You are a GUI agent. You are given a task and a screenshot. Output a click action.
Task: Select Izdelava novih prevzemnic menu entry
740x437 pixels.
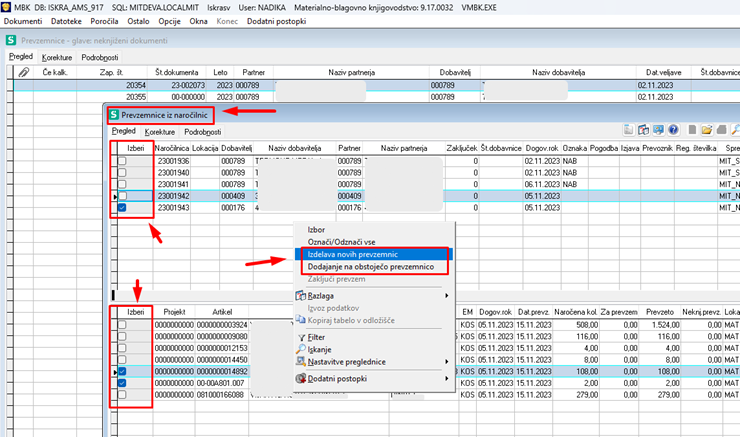373,254
